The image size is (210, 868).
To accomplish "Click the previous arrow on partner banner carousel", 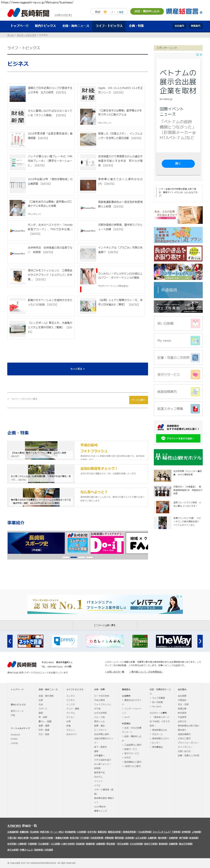I will [x=10, y=641].
